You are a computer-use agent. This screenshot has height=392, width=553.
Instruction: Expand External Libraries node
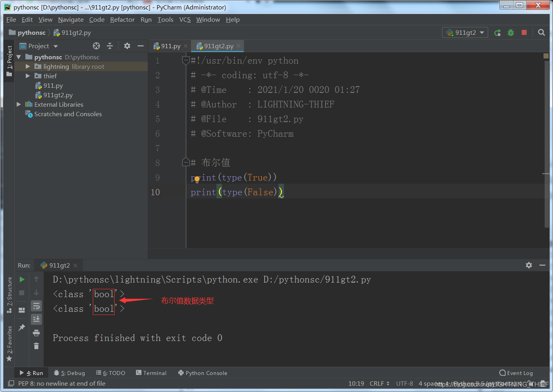tap(19, 104)
